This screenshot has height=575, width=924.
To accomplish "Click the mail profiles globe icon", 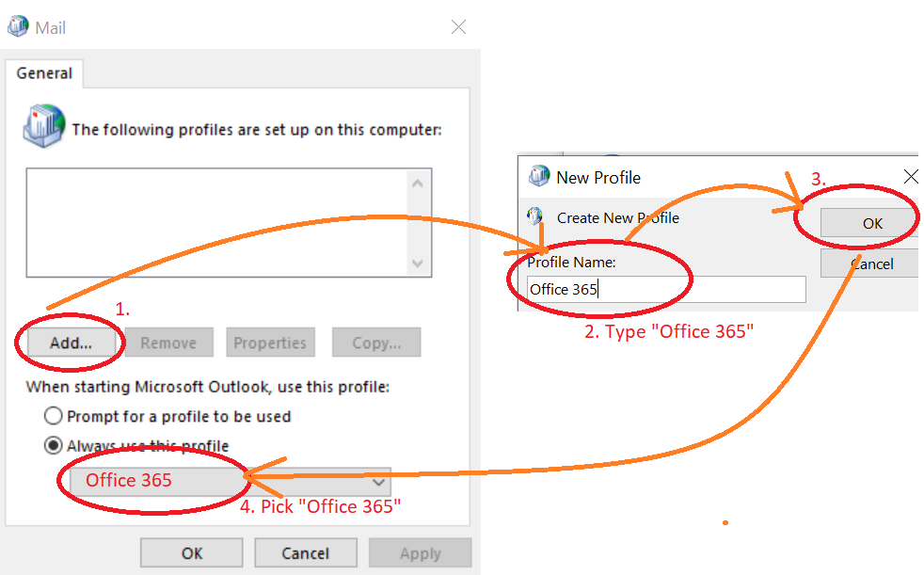I will (x=44, y=125).
